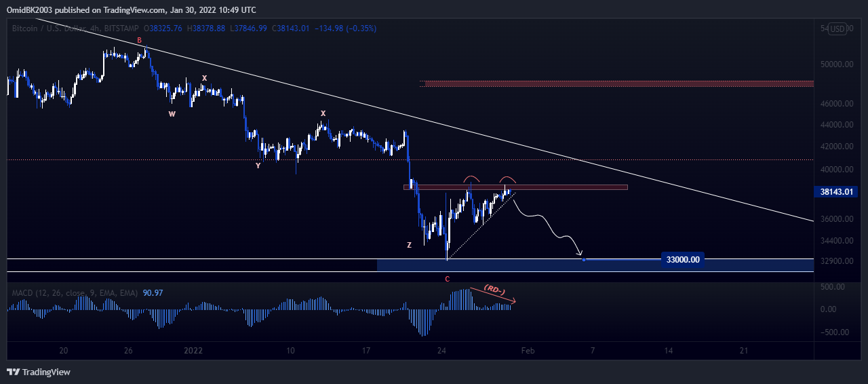Image resolution: width=868 pixels, height=384 pixels.
Task: Click the red wave label B
Action: click(140, 41)
